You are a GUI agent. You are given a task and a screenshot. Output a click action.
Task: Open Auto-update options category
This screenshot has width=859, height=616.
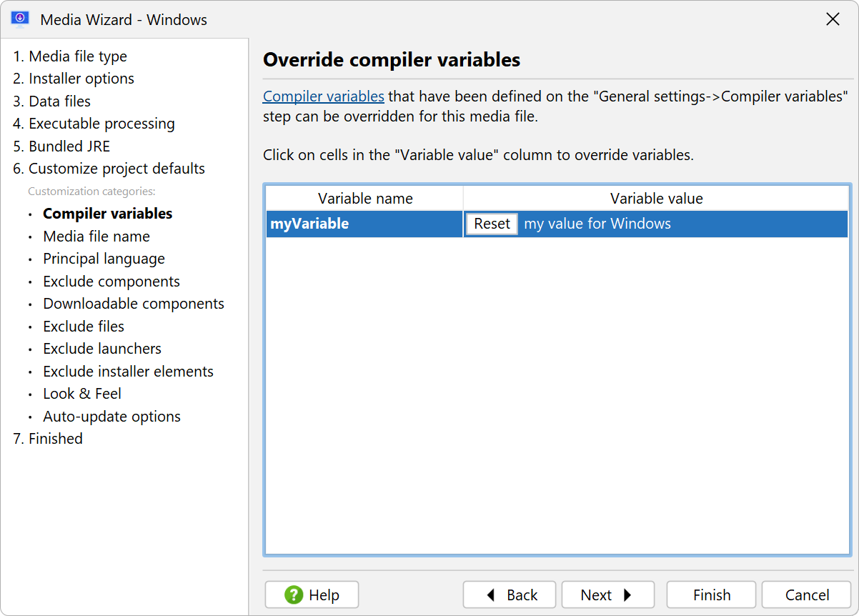coord(111,417)
